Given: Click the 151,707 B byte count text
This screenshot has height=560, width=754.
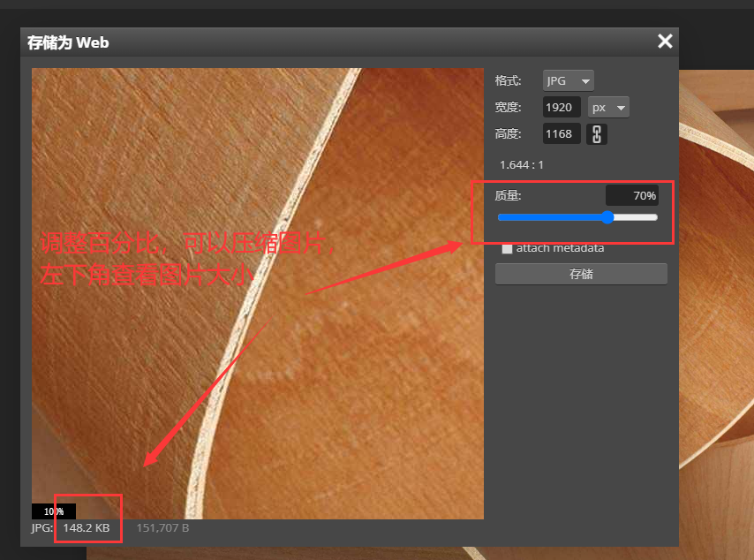Looking at the screenshot, I should point(162,528).
